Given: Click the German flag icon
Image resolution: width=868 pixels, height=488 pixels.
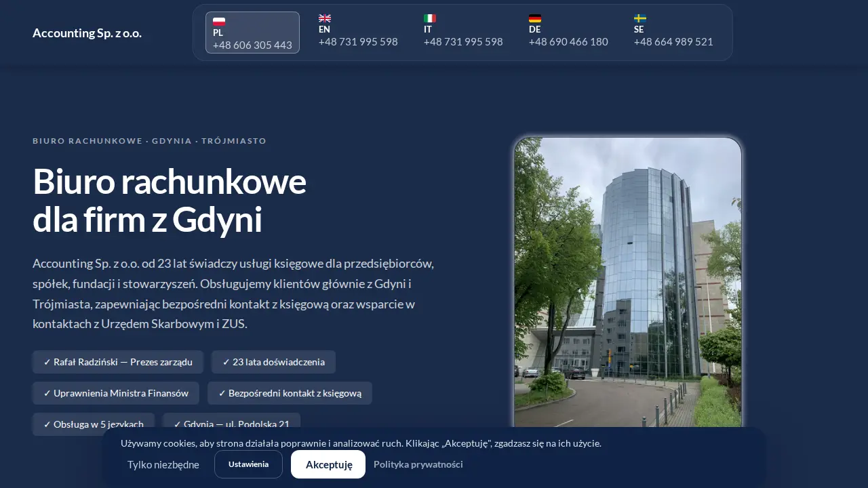Looking at the screenshot, I should [x=535, y=18].
